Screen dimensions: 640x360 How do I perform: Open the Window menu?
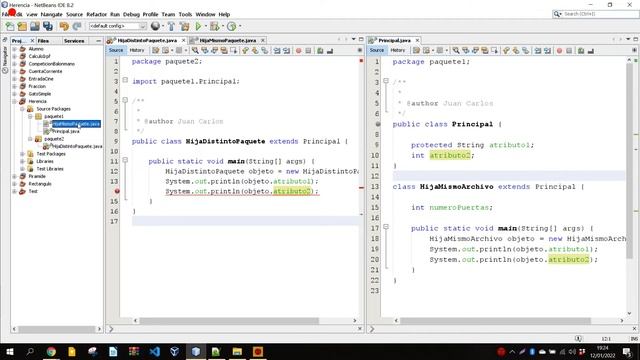205,14
